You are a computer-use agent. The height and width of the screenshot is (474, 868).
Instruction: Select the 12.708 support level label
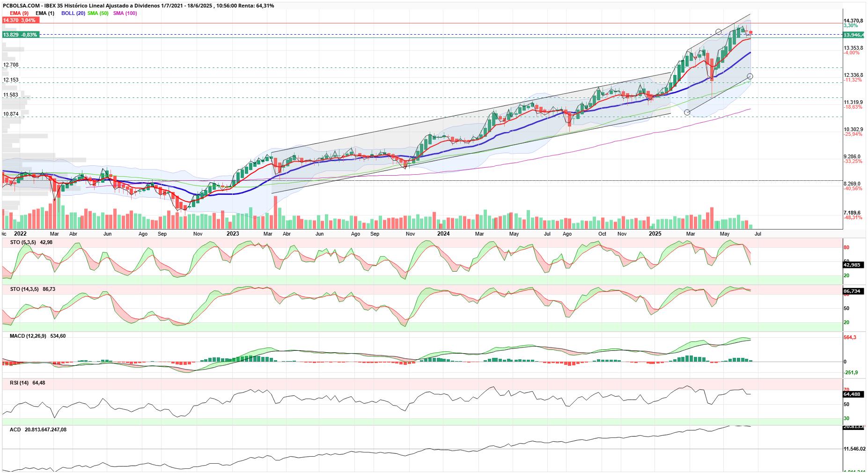11,65
